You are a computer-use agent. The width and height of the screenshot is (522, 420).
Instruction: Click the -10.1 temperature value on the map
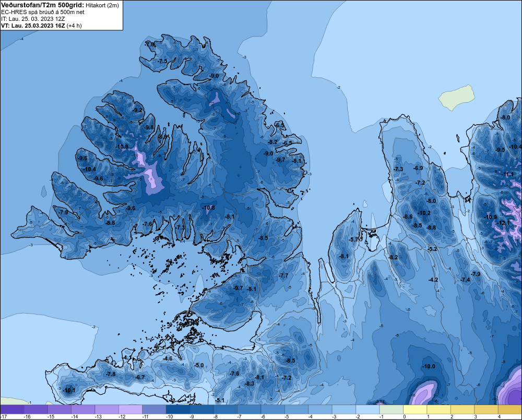tap(69, 391)
